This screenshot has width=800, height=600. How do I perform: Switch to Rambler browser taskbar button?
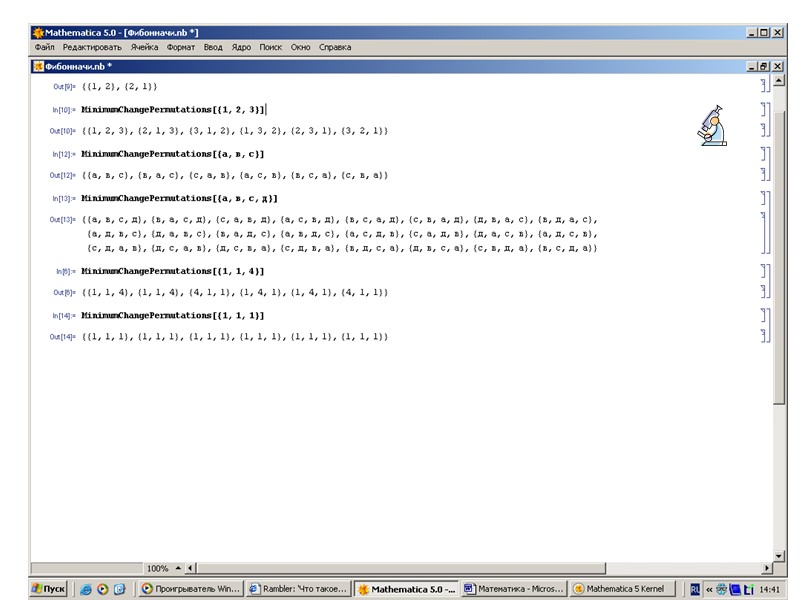pyautogui.click(x=298, y=589)
